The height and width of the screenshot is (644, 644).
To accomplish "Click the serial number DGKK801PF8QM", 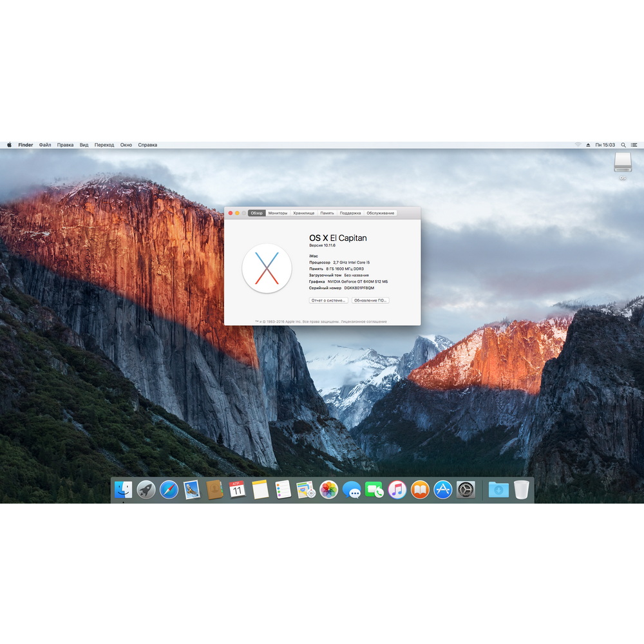I will click(x=359, y=288).
